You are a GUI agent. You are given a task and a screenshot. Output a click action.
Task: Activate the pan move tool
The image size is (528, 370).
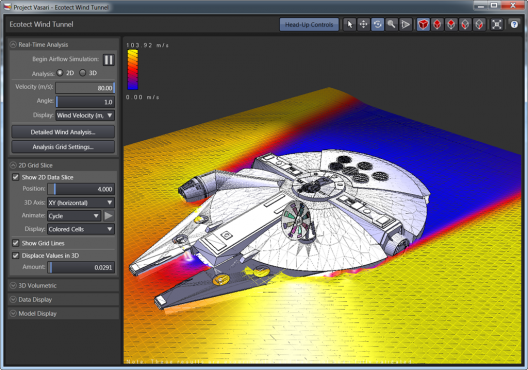(364, 24)
